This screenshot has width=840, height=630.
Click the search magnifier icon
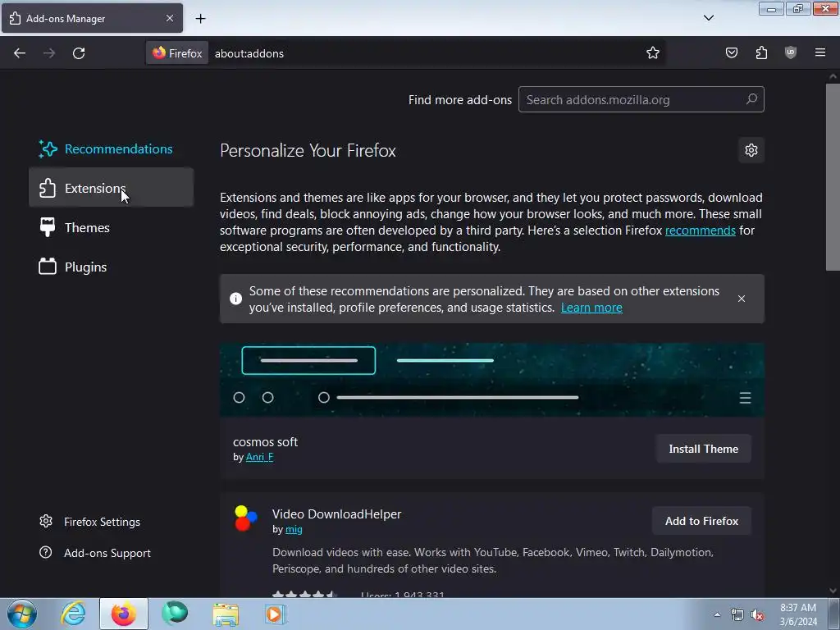point(751,99)
